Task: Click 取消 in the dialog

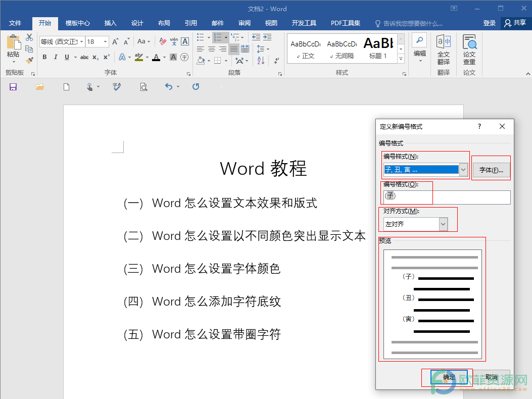Action: (x=491, y=377)
